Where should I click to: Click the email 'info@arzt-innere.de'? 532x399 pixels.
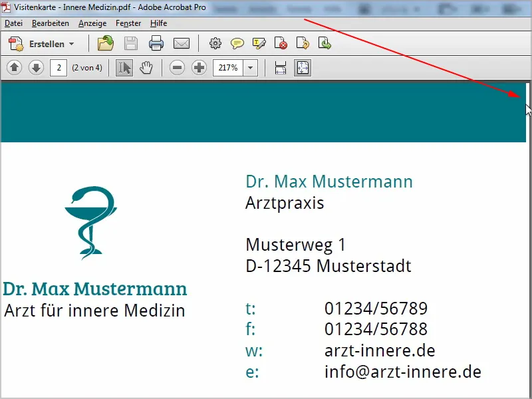point(403,372)
